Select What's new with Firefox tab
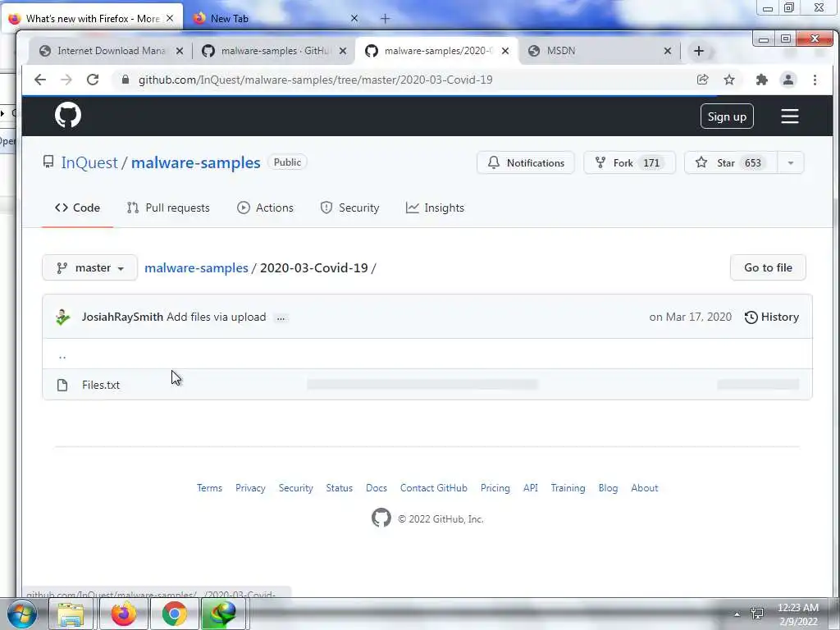This screenshot has width=840, height=630. 92,19
